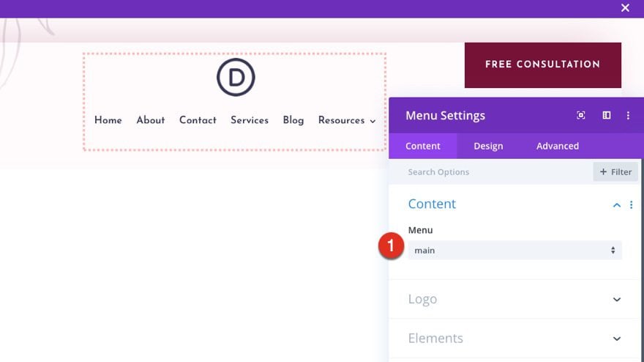Viewport: 644px width, 362px height.
Task: Click the red number 1 marker
Action: point(390,247)
